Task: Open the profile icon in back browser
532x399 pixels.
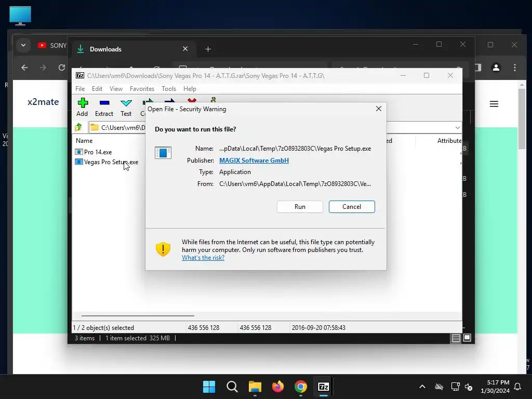Action: [x=496, y=68]
